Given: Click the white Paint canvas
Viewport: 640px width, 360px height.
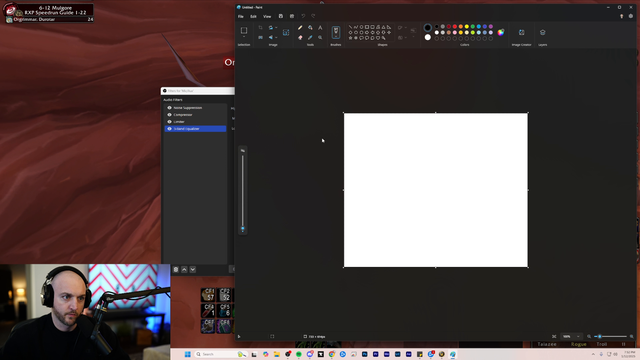Looking at the screenshot, I should pos(436,190).
